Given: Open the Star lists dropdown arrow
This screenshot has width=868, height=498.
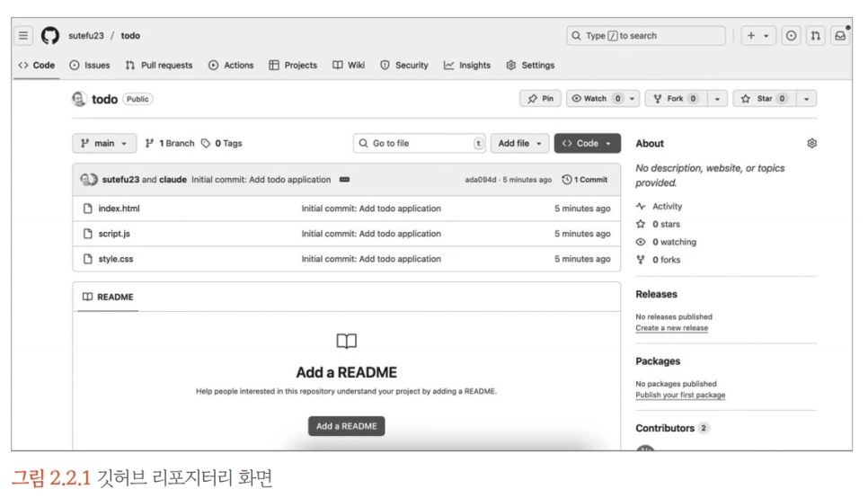Looking at the screenshot, I should point(807,99).
